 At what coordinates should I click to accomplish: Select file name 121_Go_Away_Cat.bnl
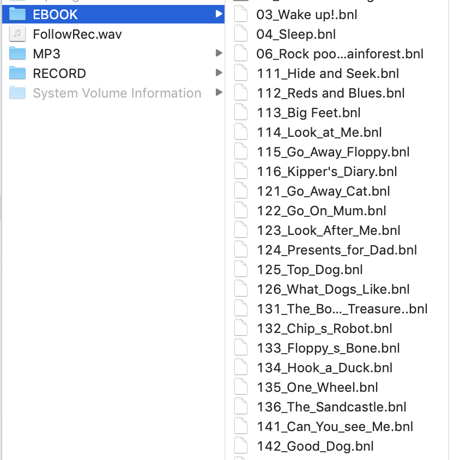tap(323, 191)
